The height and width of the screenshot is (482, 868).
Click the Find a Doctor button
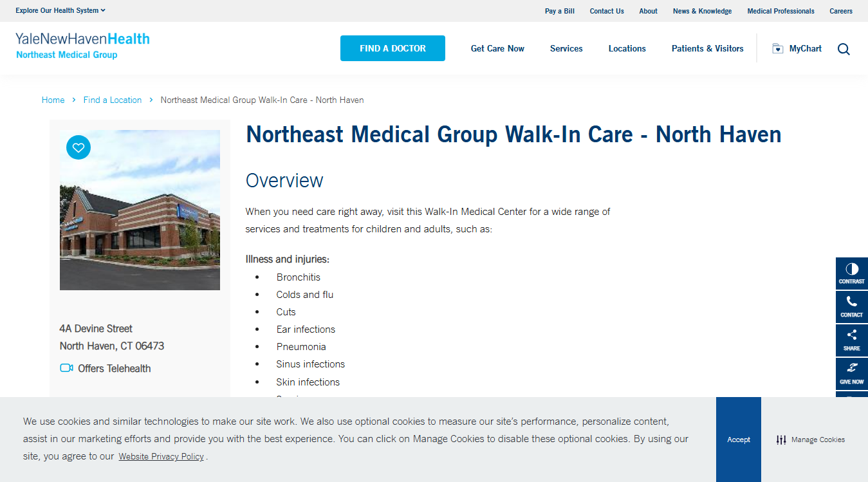click(392, 48)
